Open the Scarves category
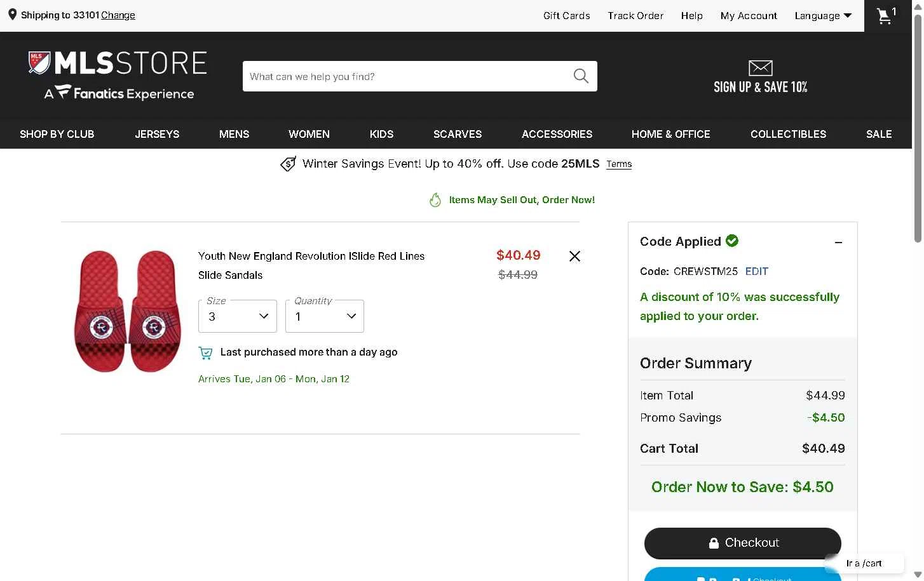 click(458, 134)
